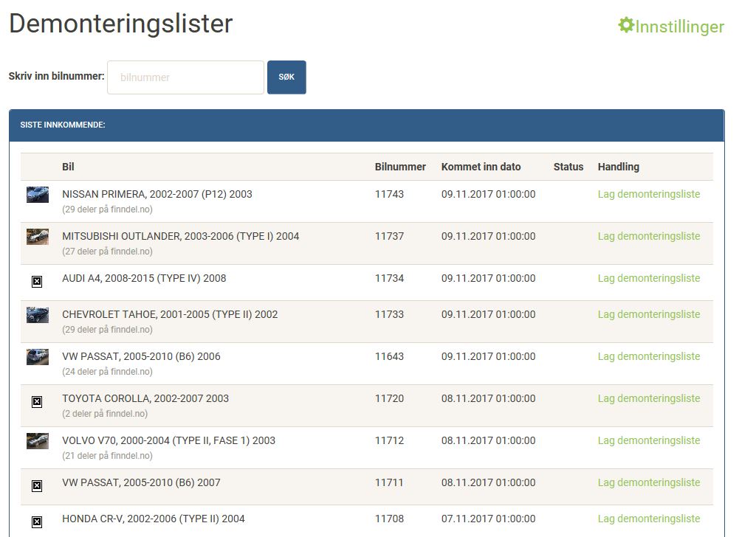Click bilnummer cell 11712
The height and width of the screenshot is (537, 756).
(x=389, y=440)
